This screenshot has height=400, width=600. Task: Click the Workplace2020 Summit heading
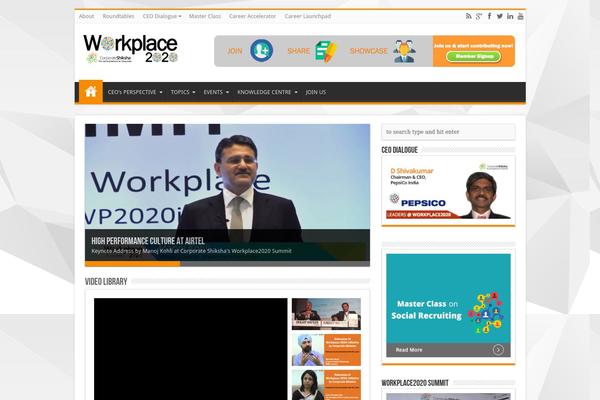(x=415, y=383)
